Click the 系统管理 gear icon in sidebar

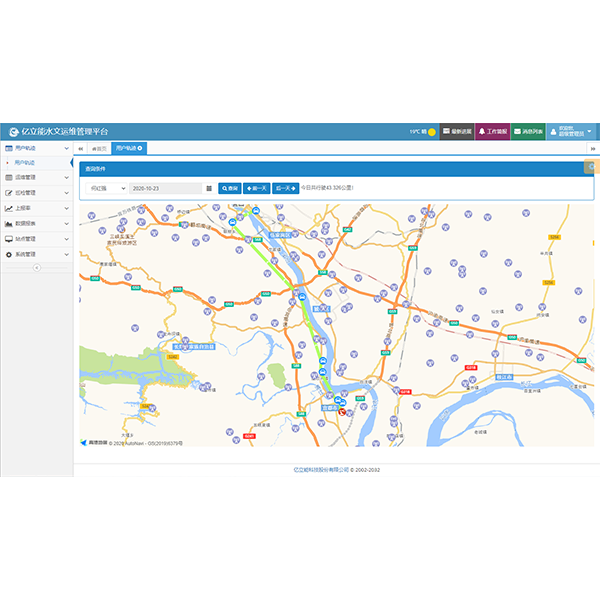click(8, 254)
